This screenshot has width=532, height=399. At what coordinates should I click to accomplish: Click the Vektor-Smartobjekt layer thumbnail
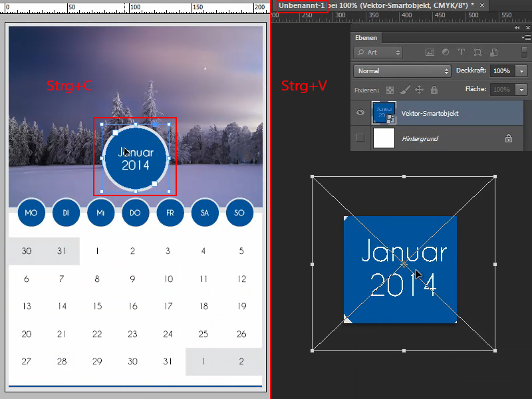(383, 113)
